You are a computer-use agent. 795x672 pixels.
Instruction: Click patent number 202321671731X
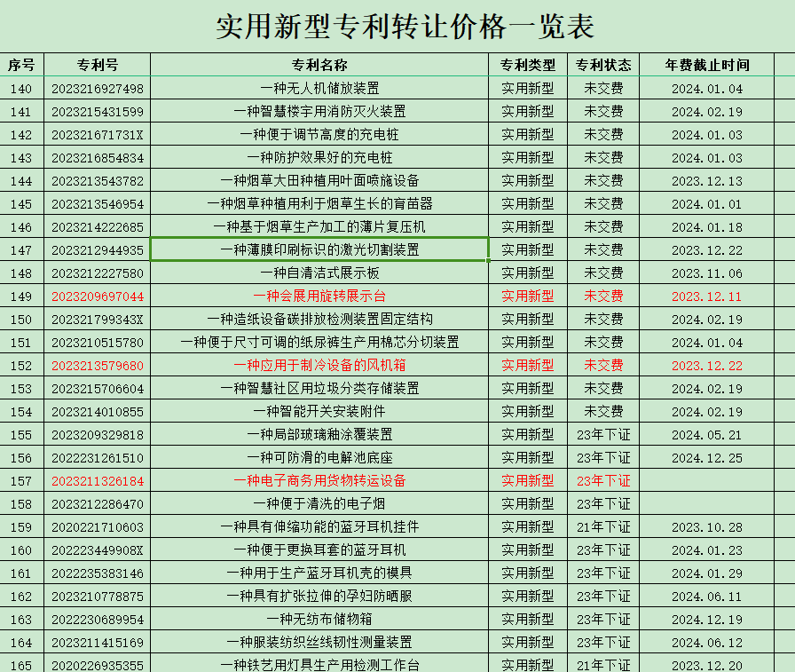(x=98, y=134)
